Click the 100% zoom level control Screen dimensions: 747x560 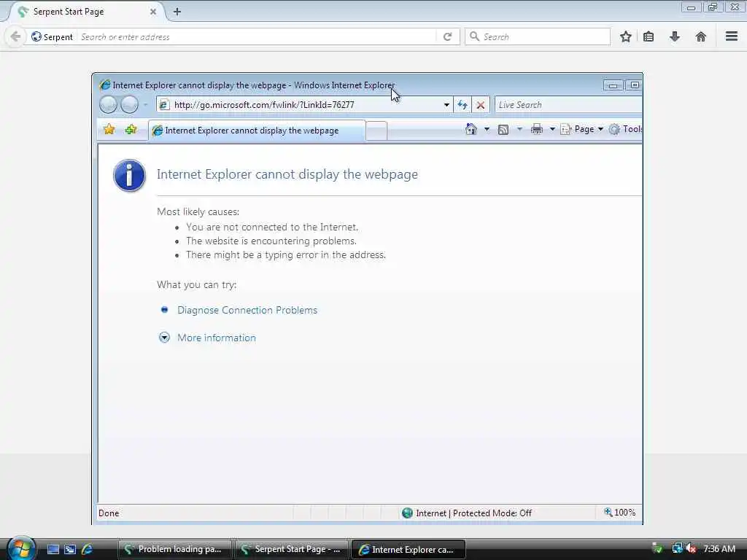tap(620, 513)
